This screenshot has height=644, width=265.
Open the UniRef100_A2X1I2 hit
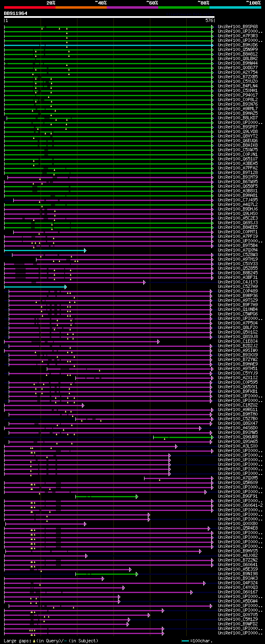point(238,378)
